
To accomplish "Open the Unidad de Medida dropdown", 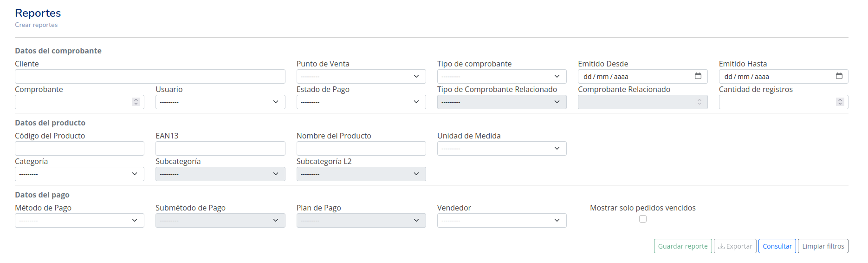I will (502, 148).
